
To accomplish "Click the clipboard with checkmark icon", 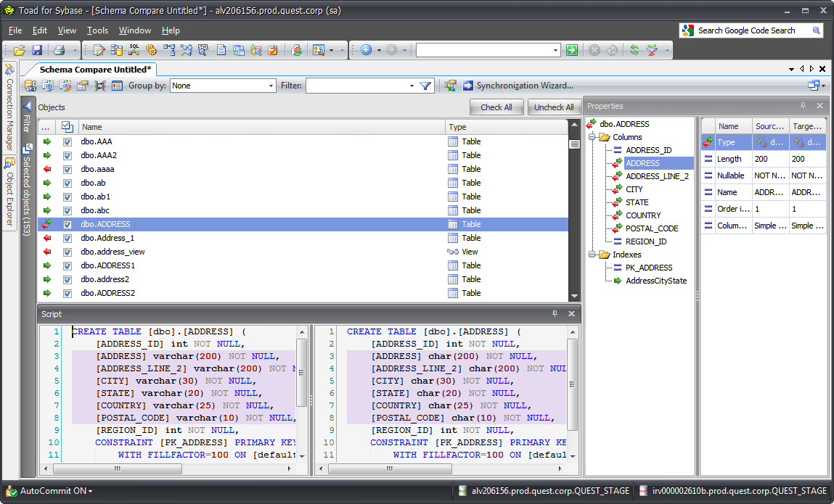I will point(273,51).
